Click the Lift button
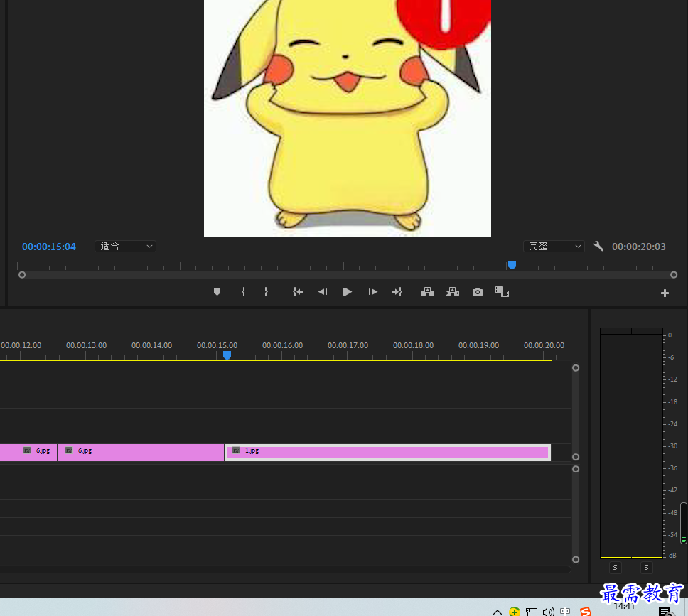 tap(427, 292)
